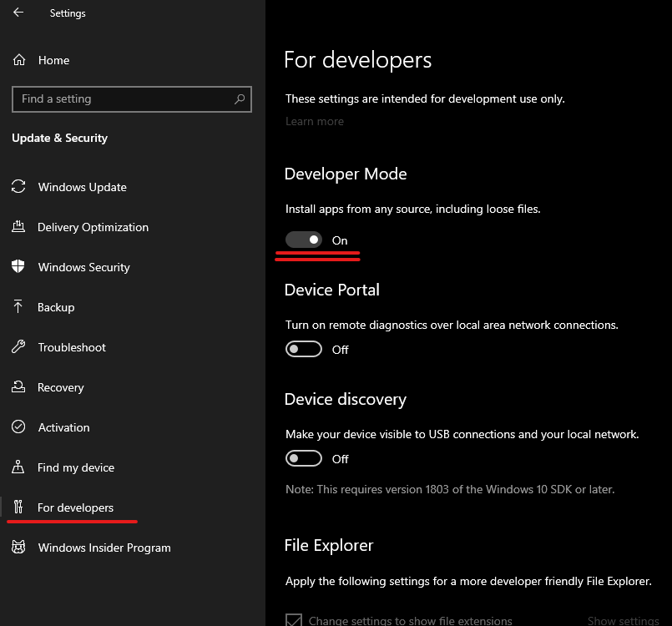Click the File Explorer heading
The height and width of the screenshot is (626, 672).
coord(329,545)
